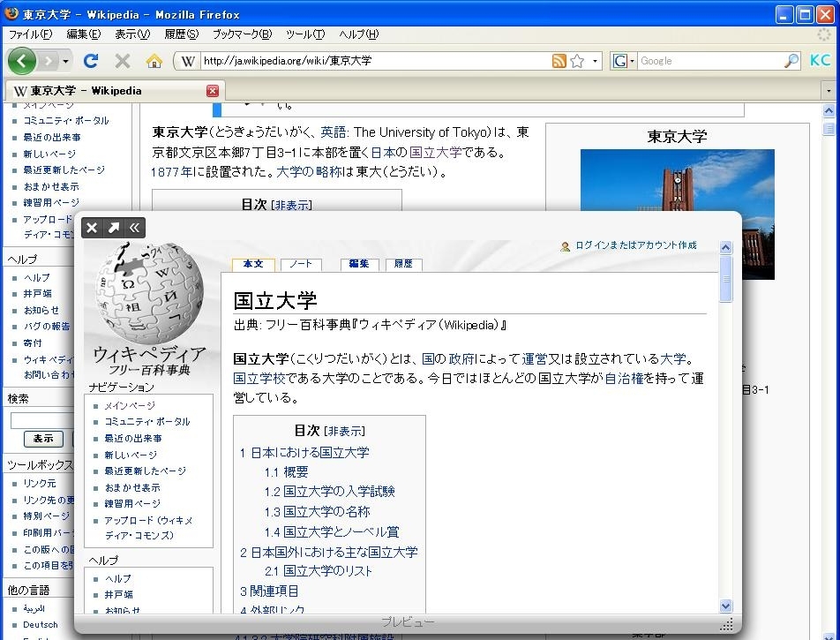The height and width of the screenshot is (640, 840).
Task: Open the ヘルプ menu in menu bar
Action: coord(359,34)
